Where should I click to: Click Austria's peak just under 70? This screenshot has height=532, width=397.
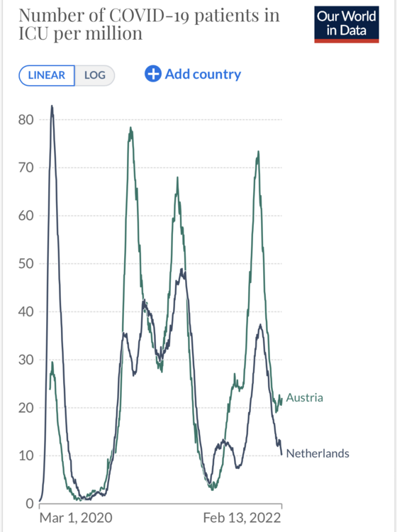click(x=177, y=178)
